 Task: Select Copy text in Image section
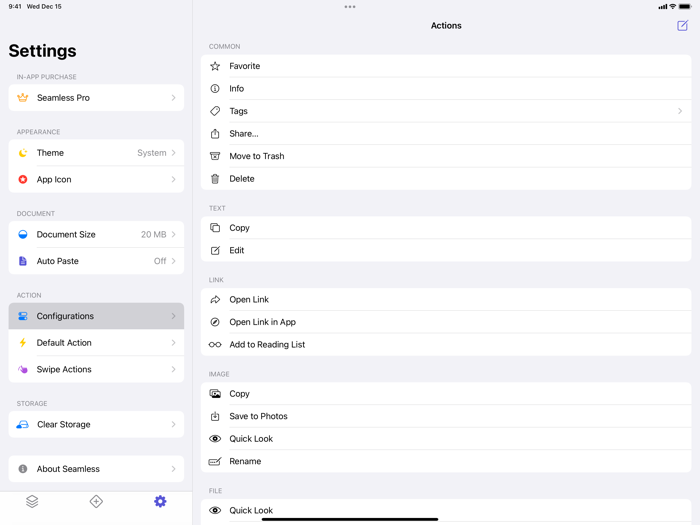[x=239, y=394]
